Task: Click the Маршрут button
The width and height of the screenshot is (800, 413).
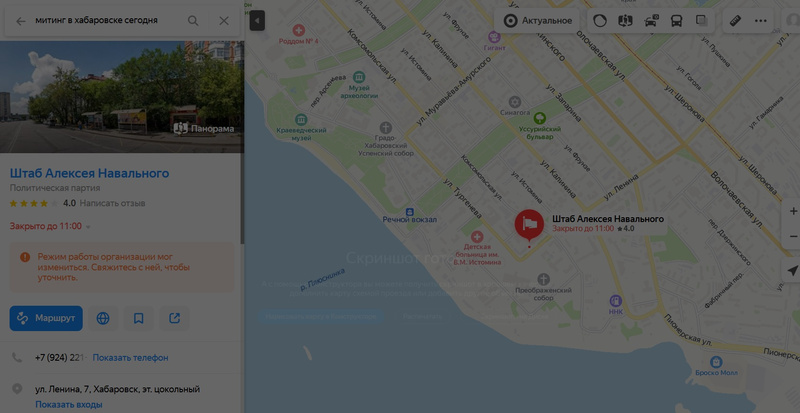Action: [46, 319]
